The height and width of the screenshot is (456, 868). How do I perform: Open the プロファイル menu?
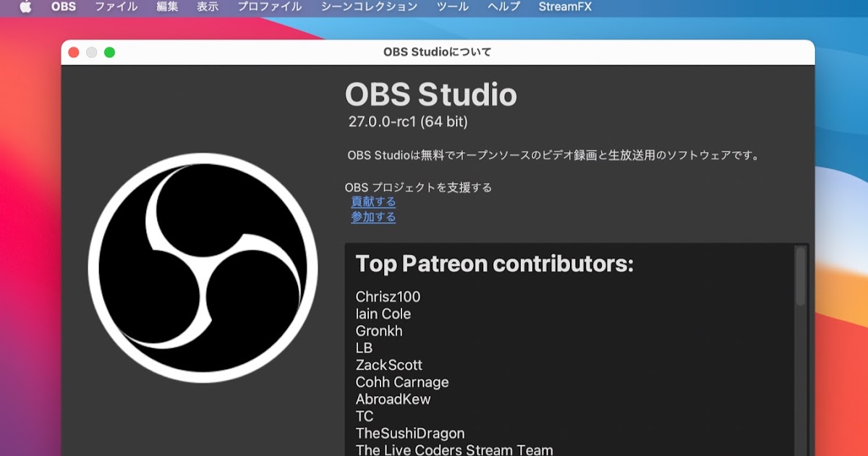tap(270, 7)
